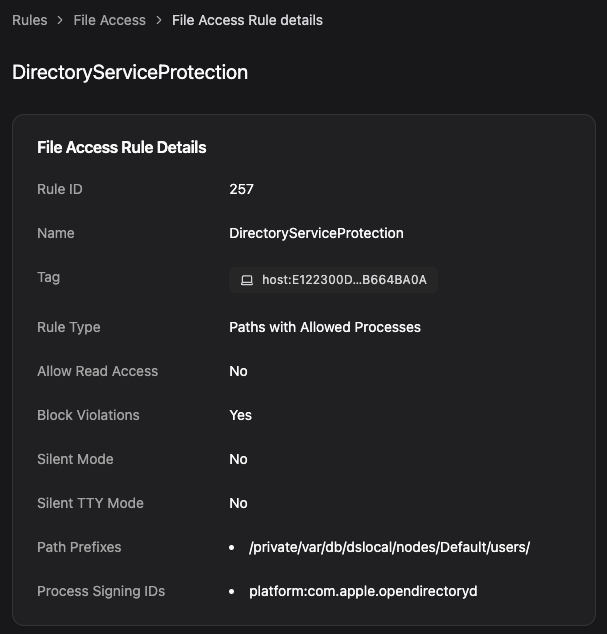Screen dimensions: 607x634
Task: Click Silent TTY Mode value No
Action: (238, 503)
